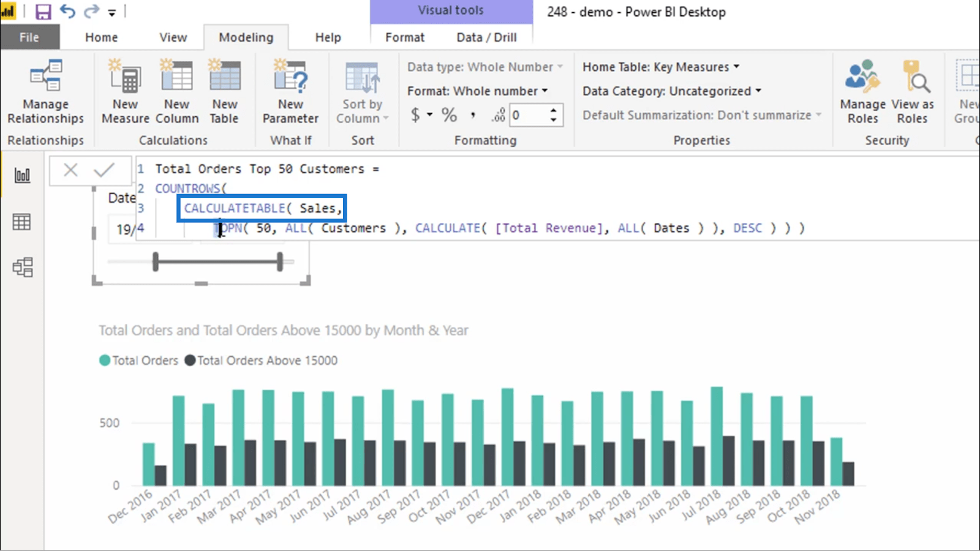Click [Total Revenue] in formula
The image size is (980, 551).
click(549, 228)
